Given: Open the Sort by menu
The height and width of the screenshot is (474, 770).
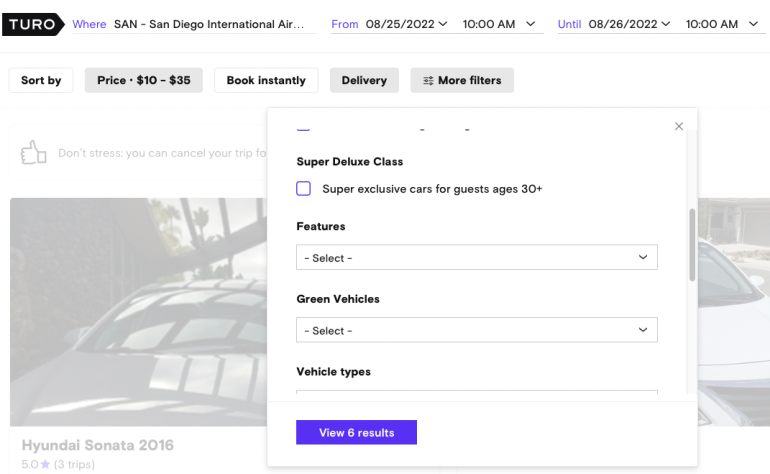Looking at the screenshot, I should click(41, 81).
